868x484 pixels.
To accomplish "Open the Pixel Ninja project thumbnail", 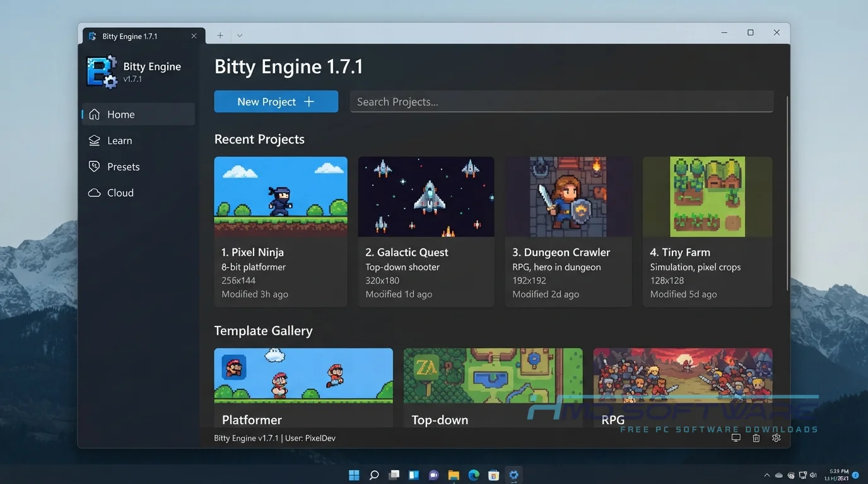I will tap(281, 197).
